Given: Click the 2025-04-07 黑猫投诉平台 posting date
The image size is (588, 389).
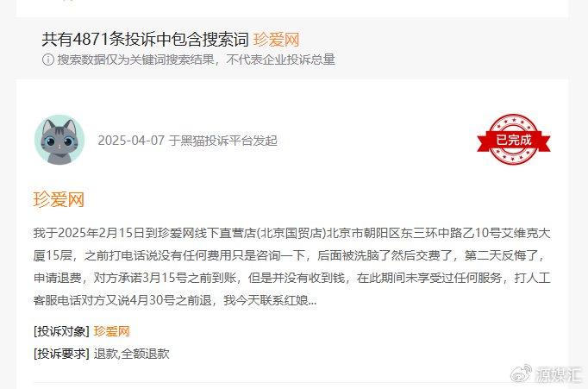Looking at the screenshot, I should coord(187,141).
